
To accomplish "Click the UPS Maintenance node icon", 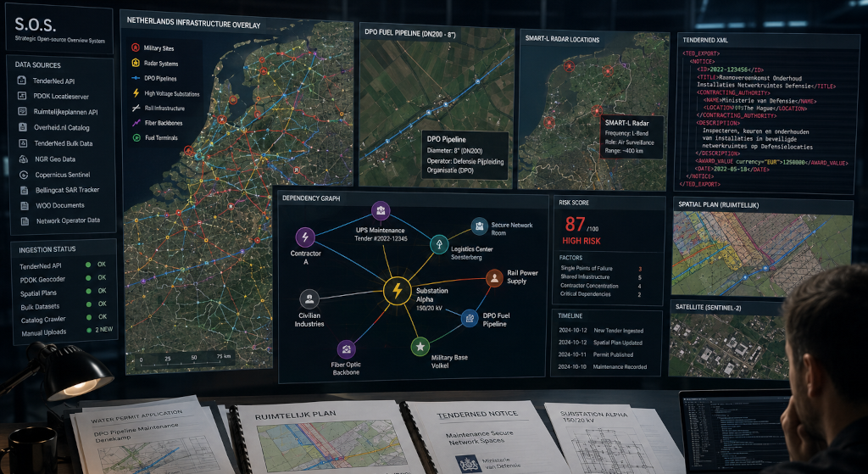I will pos(381,210).
